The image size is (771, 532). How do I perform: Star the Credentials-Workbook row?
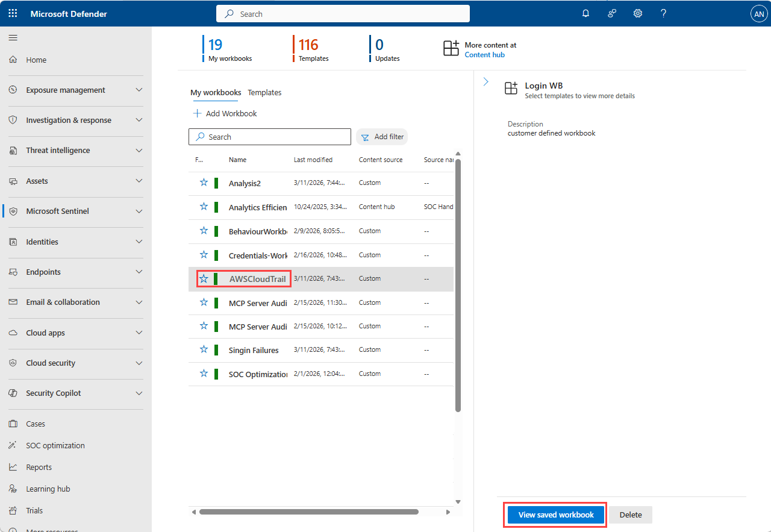click(x=204, y=255)
